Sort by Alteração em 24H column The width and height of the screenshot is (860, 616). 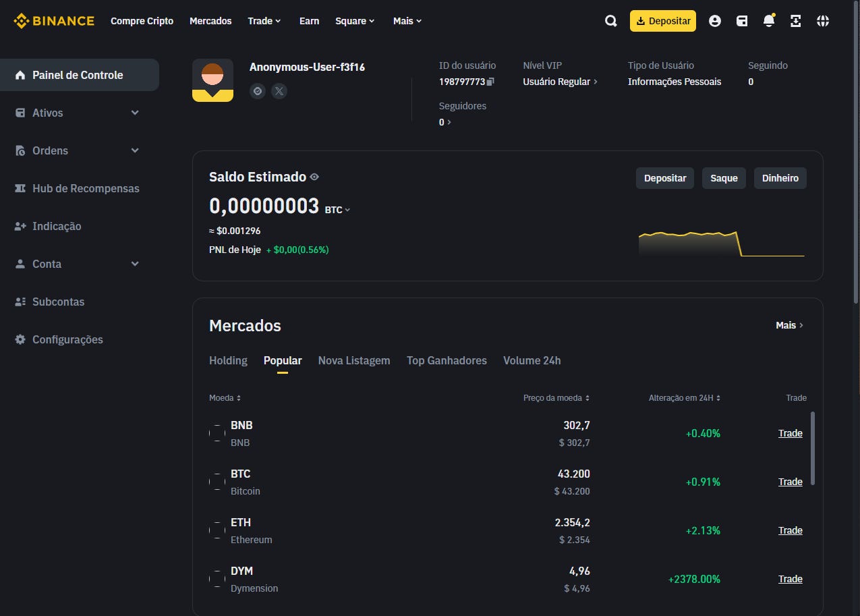coord(685,398)
